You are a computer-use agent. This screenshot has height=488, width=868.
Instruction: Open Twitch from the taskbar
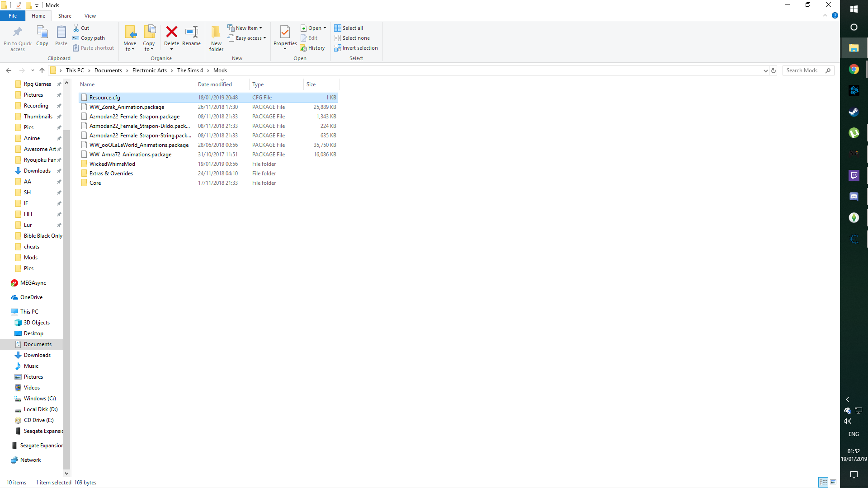click(854, 175)
